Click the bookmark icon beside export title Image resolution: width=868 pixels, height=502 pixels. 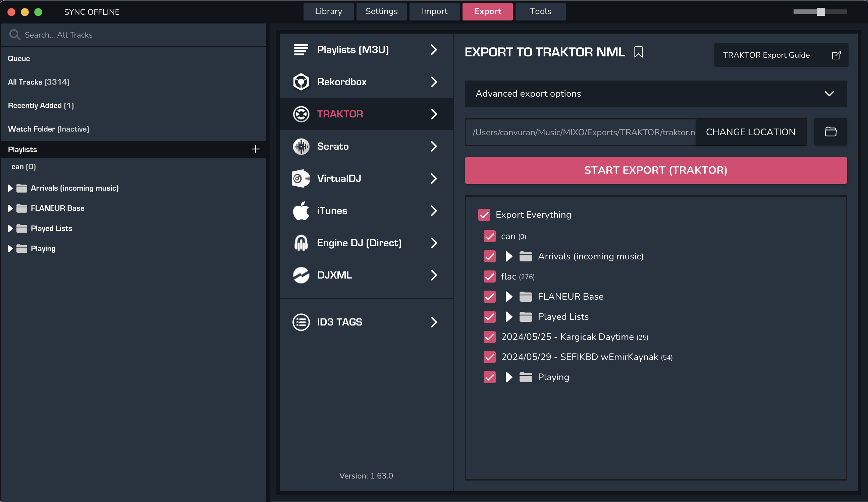[638, 52]
